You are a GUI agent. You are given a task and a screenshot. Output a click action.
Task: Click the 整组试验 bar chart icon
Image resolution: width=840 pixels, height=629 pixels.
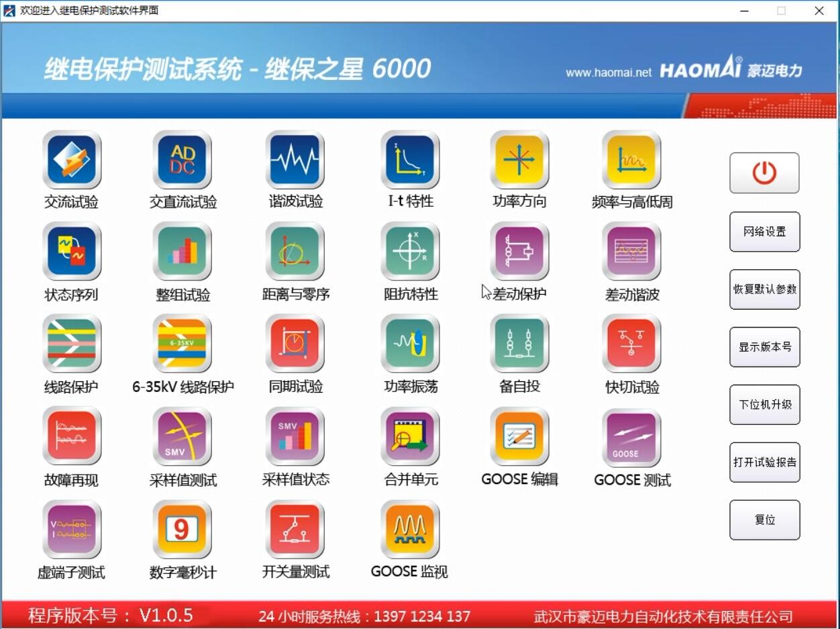click(x=182, y=252)
